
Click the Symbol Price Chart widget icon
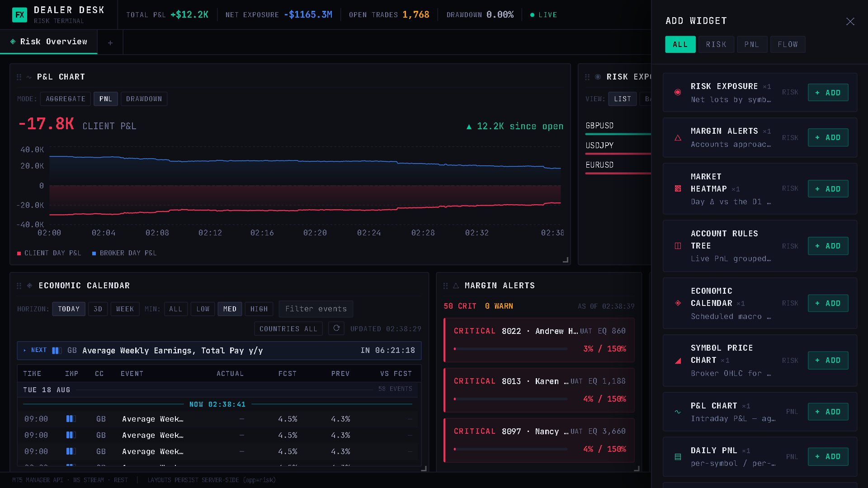pos(678,361)
